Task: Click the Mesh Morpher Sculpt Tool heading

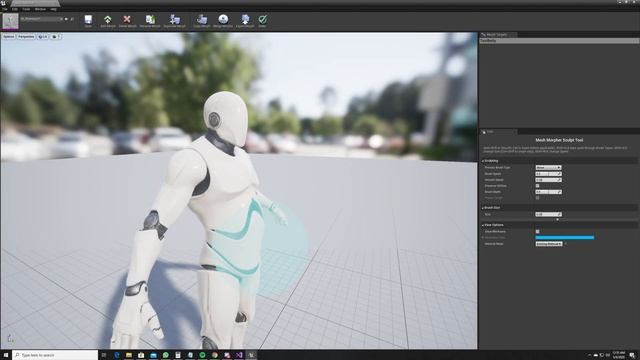Action: (x=559, y=140)
